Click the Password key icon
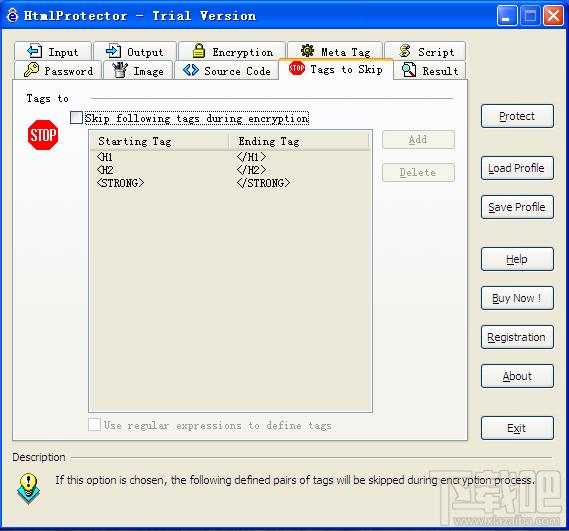This screenshot has height=531, width=569. pos(31,70)
